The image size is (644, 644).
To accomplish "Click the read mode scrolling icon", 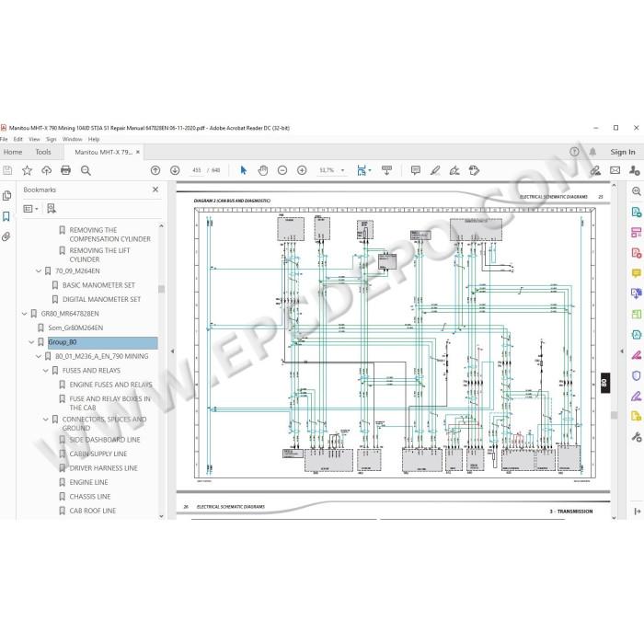I will coord(386,170).
